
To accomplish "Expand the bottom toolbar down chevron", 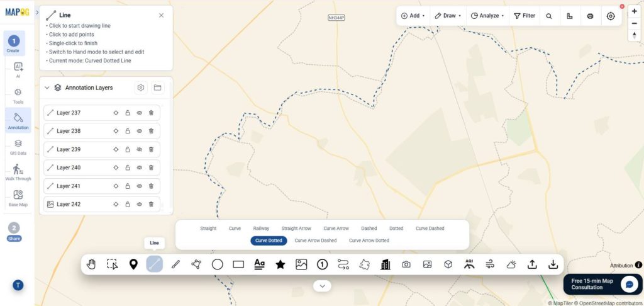I will coord(322,286).
